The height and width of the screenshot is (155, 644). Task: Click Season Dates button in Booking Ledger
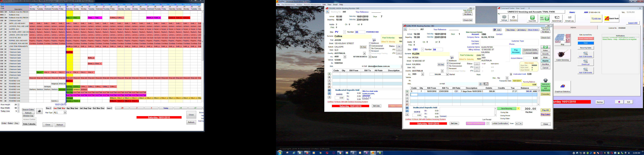pyautogui.click(x=28, y=110)
